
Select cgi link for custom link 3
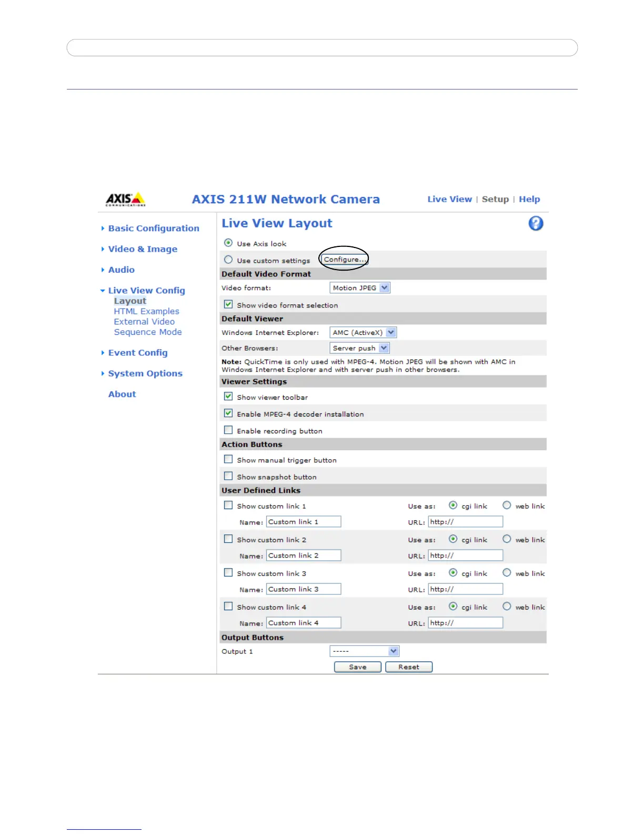point(453,572)
